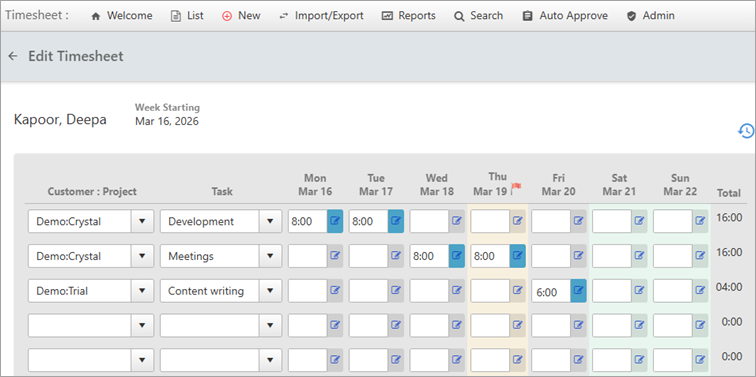Edit note for Content writing Friday 6:00 entry
This screenshot has height=377, width=756.
click(x=578, y=291)
